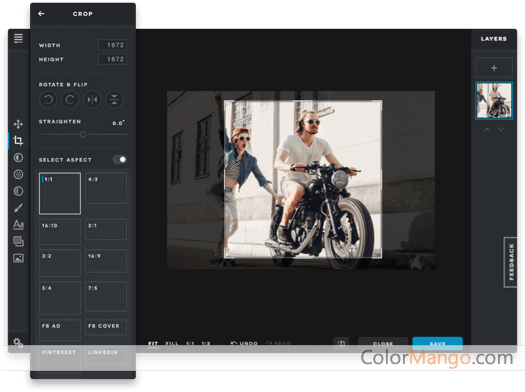Flip image vertically
The height and width of the screenshot is (392, 525).
tap(114, 100)
